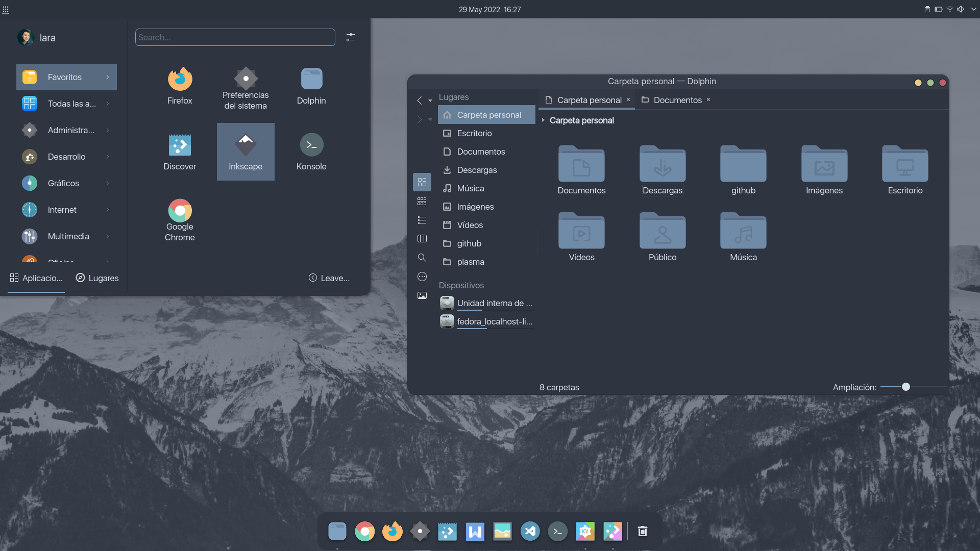
Task: Open the Documentos folder in Dolphin
Action: pos(581,170)
